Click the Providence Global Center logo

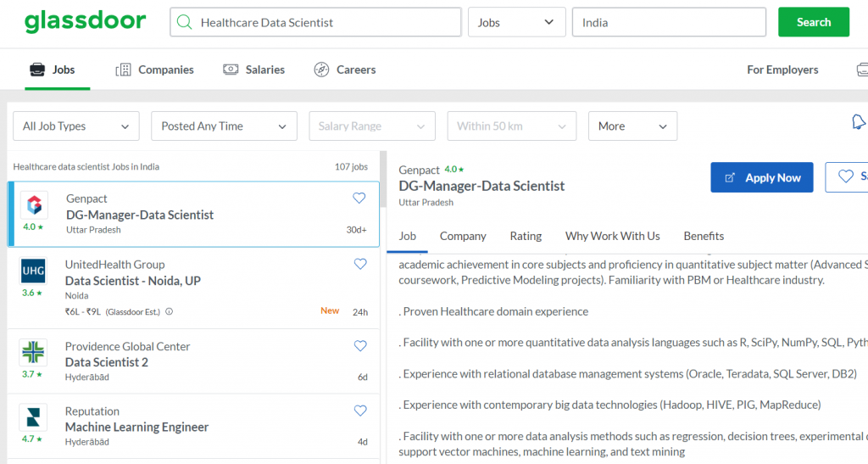(x=33, y=352)
